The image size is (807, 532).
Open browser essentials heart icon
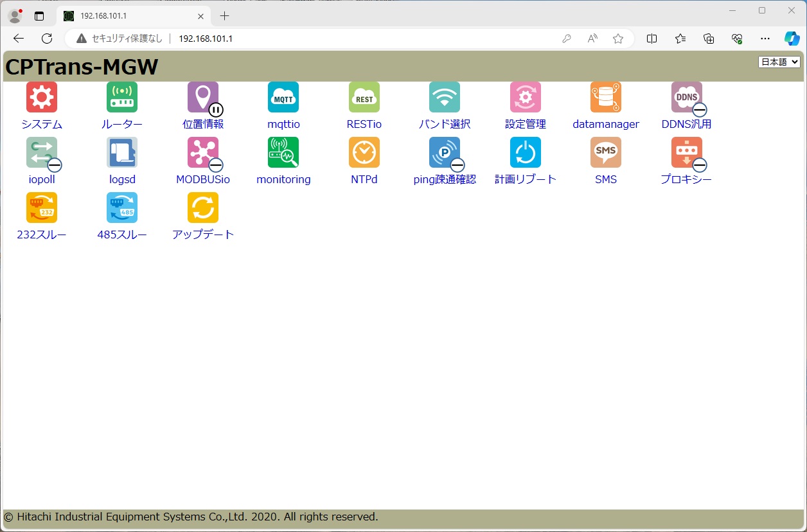tap(737, 39)
